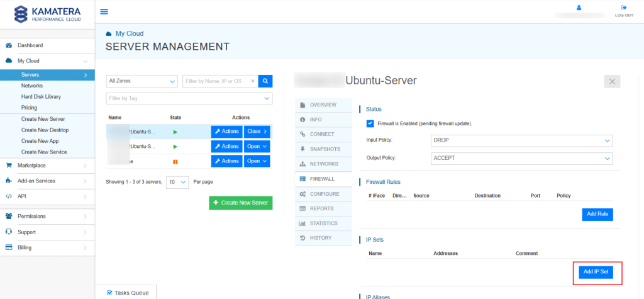
Task: Open Create New Service sidebar link
Action: pyautogui.click(x=44, y=152)
